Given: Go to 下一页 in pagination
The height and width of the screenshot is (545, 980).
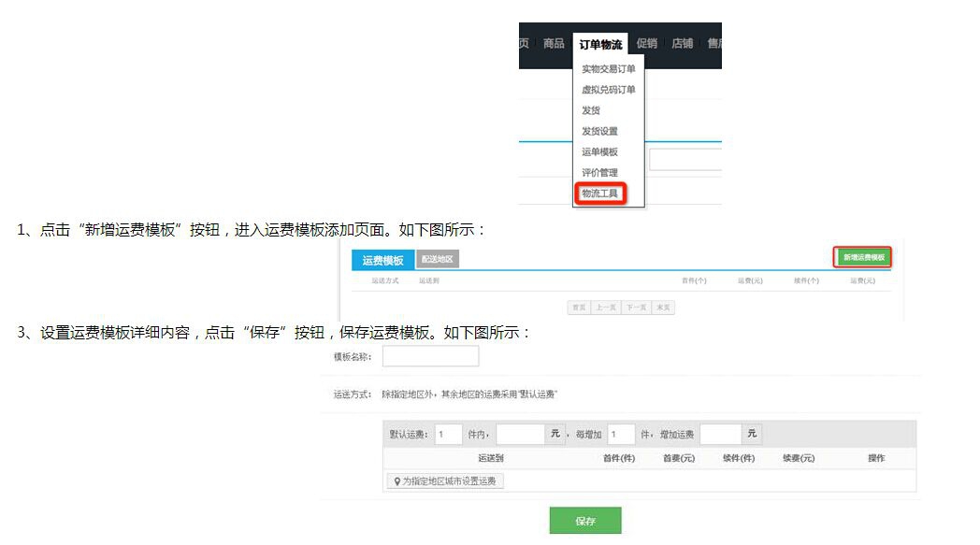Looking at the screenshot, I should 636,308.
